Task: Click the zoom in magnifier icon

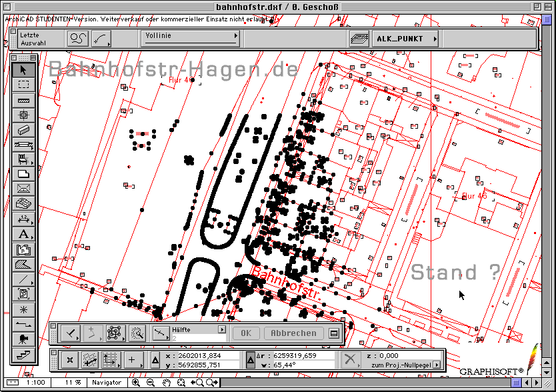Action: pos(136,383)
